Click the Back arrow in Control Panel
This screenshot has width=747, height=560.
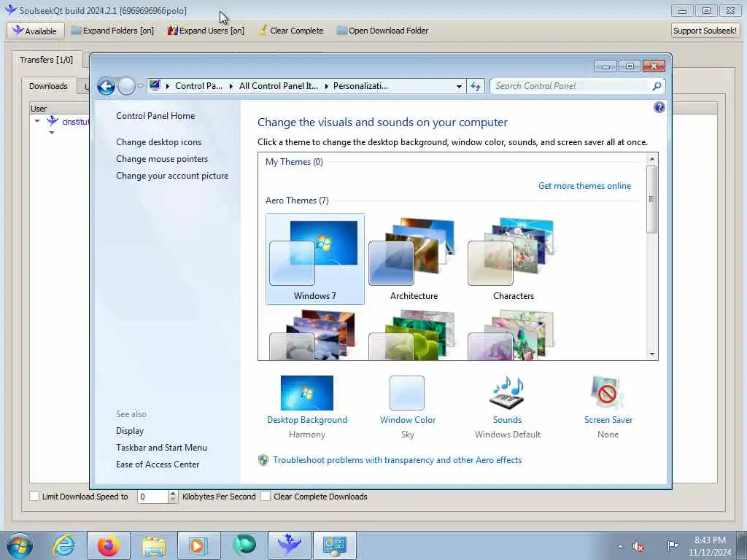(x=107, y=86)
